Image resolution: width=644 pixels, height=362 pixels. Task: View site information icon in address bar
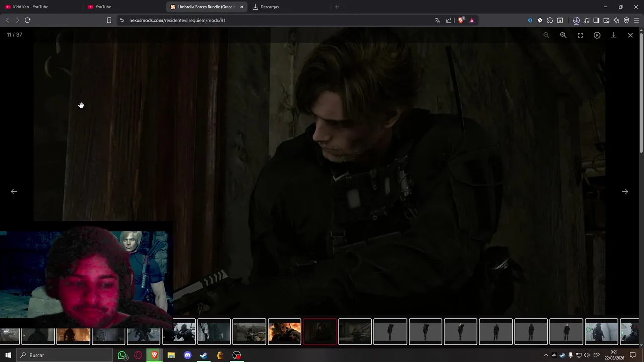tap(122, 20)
